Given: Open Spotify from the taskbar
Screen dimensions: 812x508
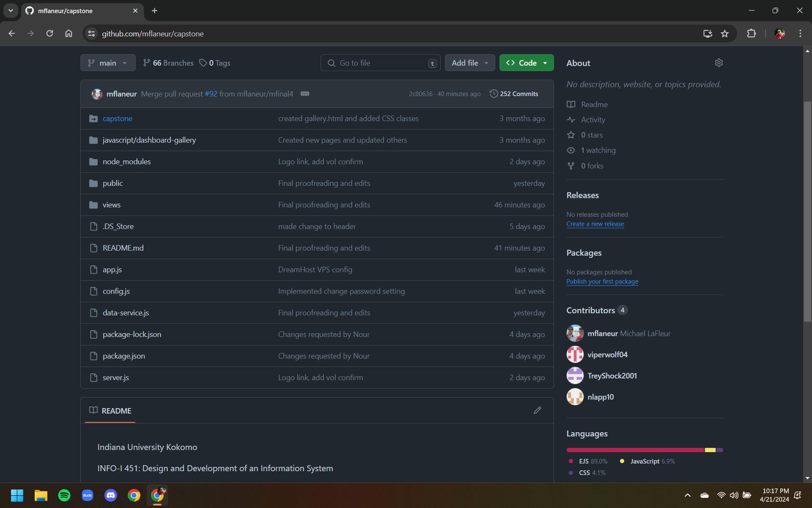Looking at the screenshot, I should point(64,495).
